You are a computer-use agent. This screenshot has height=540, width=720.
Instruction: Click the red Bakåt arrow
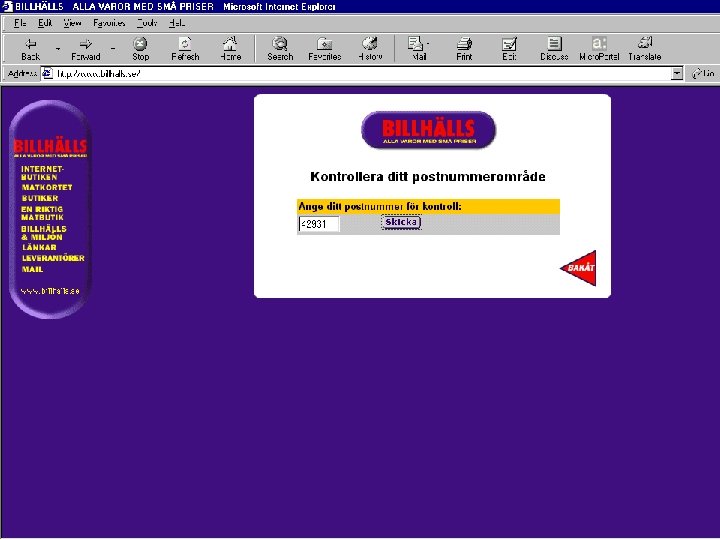click(x=579, y=268)
